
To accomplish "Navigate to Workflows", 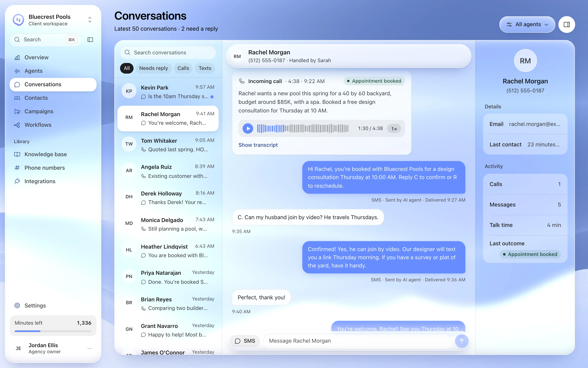I will tap(53, 125).
